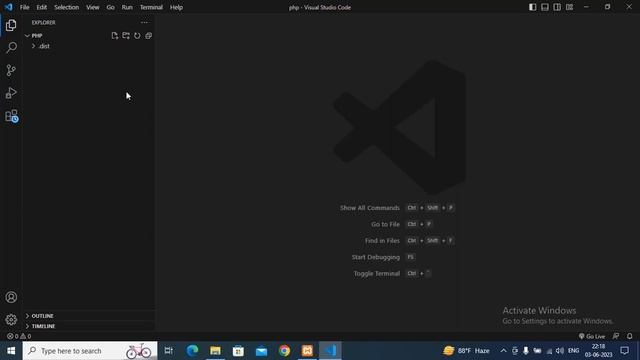Viewport: 640px width, 360px height.
Task: Click the EXPLORER panel title
Action: [44, 22]
